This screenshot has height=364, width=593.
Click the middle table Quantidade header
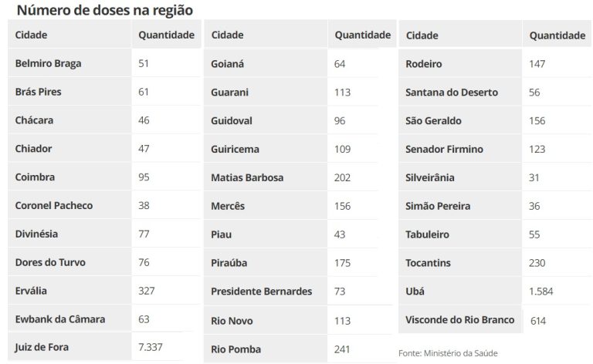(x=363, y=35)
